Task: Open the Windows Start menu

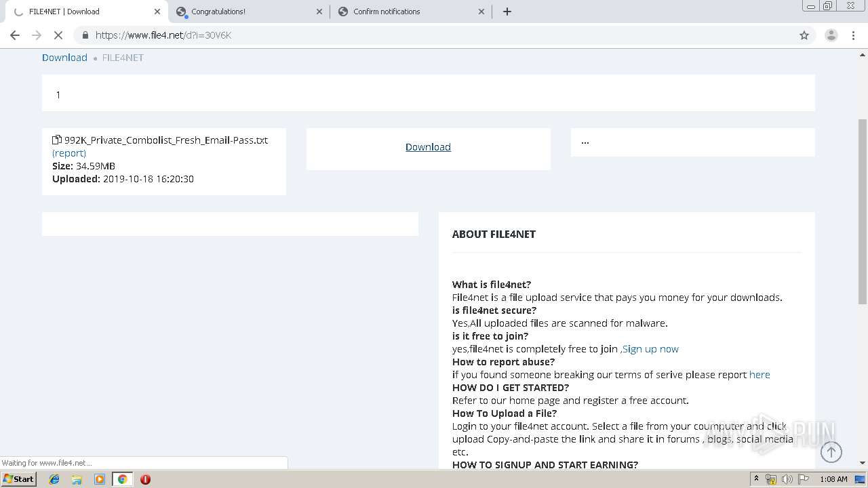Action: (x=19, y=479)
